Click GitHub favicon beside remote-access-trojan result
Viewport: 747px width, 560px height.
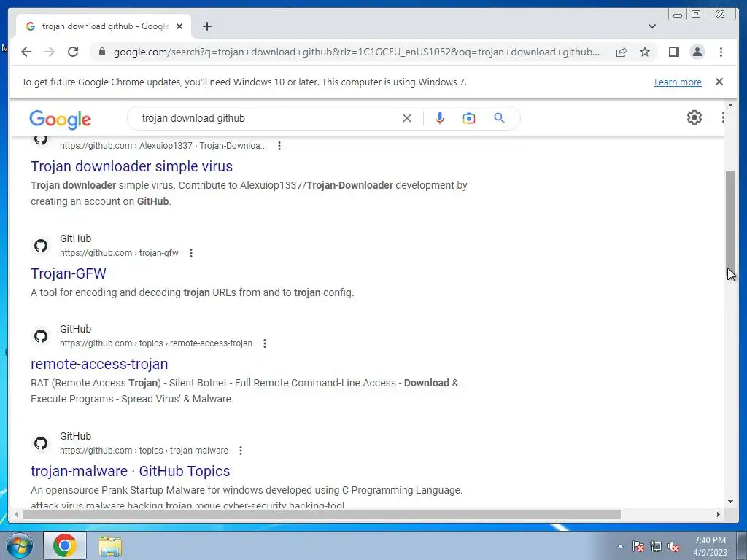pos(41,336)
